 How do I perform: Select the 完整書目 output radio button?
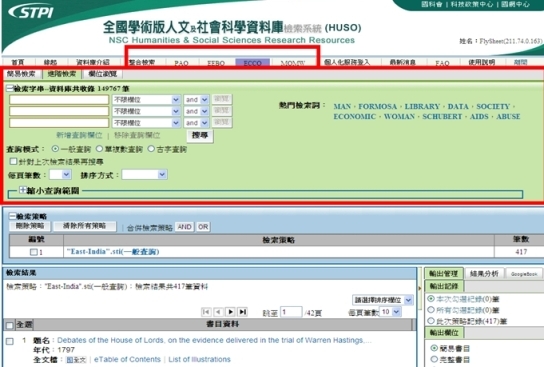click(434, 359)
